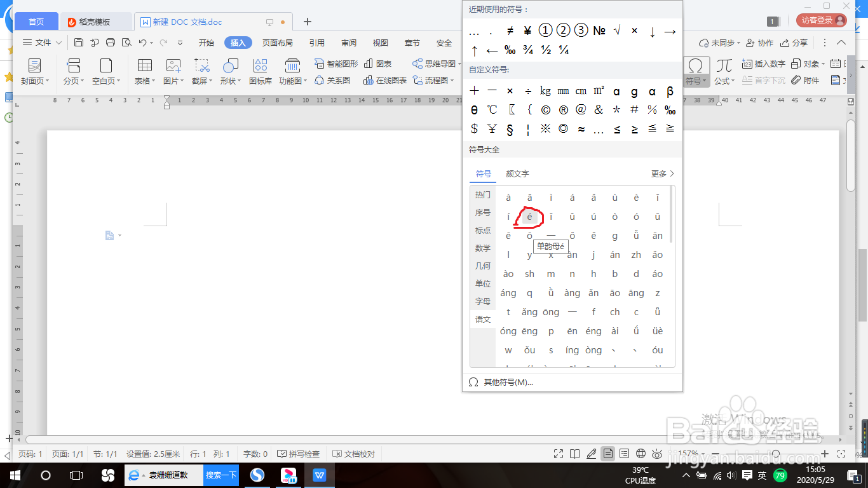868x488 pixels.
Task: Select the 截屏 screenshot tool
Action: pos(202,71)
